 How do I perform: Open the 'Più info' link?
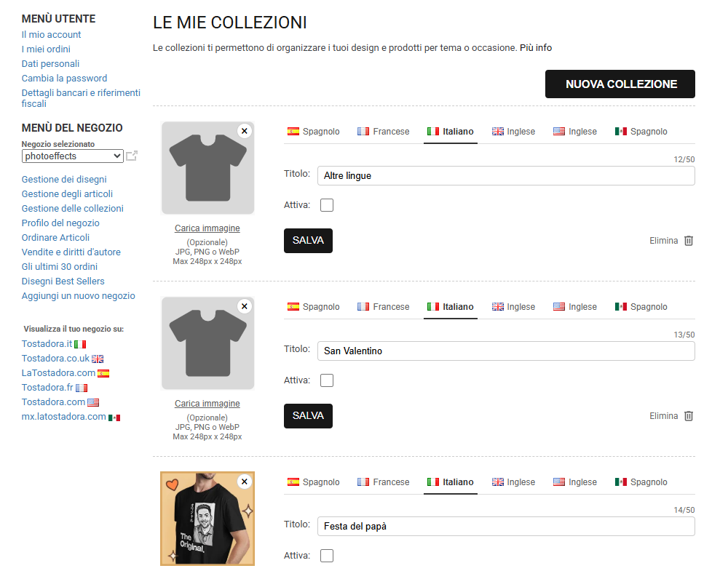coord(537,47)
